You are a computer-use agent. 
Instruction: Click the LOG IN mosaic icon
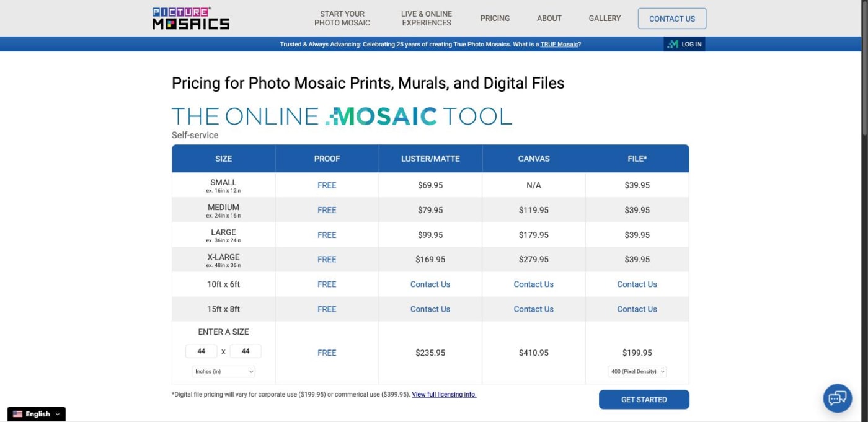tap(673, 44)
